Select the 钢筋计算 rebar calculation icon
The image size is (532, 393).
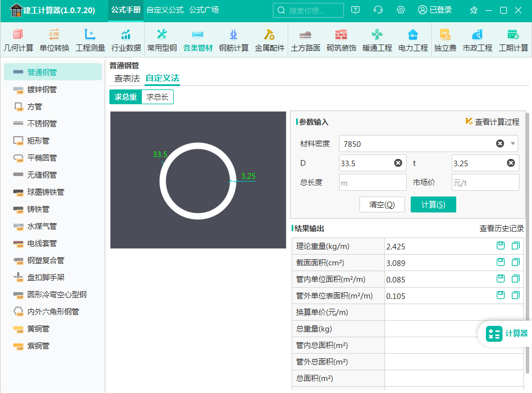pos(234,40)
